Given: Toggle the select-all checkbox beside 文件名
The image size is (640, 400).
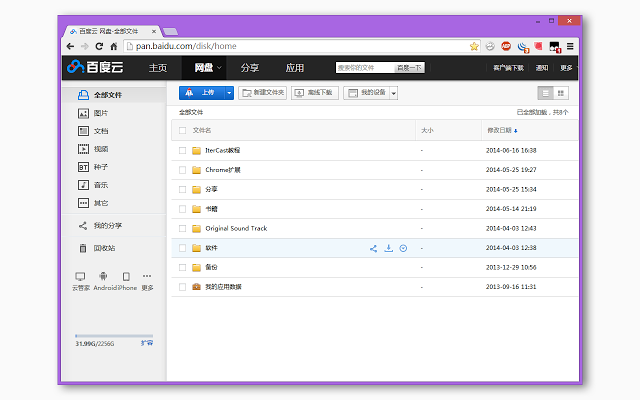Looking at the screenshot, I should 182,131.
